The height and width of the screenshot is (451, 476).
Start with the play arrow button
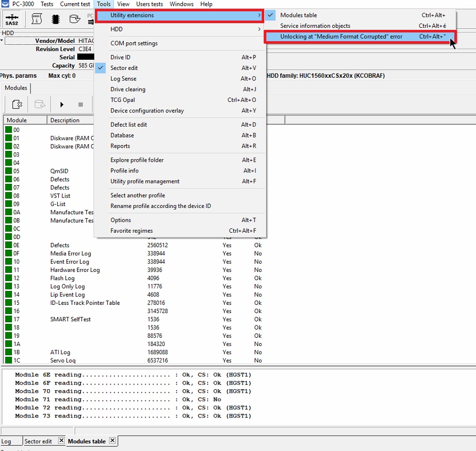coord(62,105)
